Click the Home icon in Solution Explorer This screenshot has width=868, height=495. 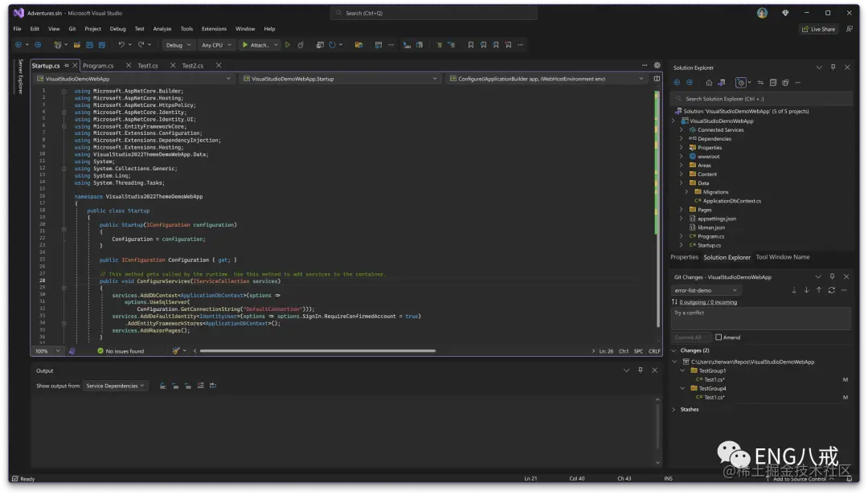tap(710, 83)
